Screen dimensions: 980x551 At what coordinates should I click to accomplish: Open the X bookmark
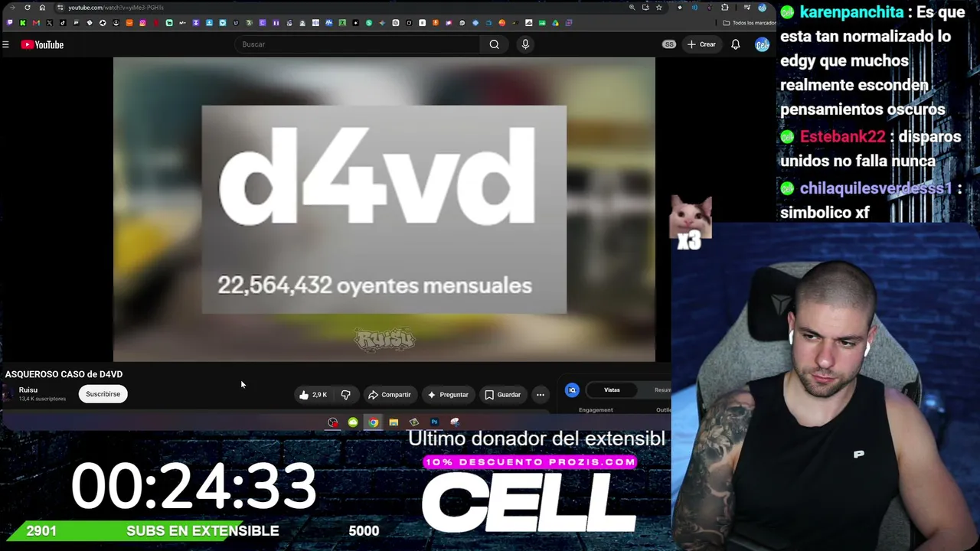pos(50,23)
